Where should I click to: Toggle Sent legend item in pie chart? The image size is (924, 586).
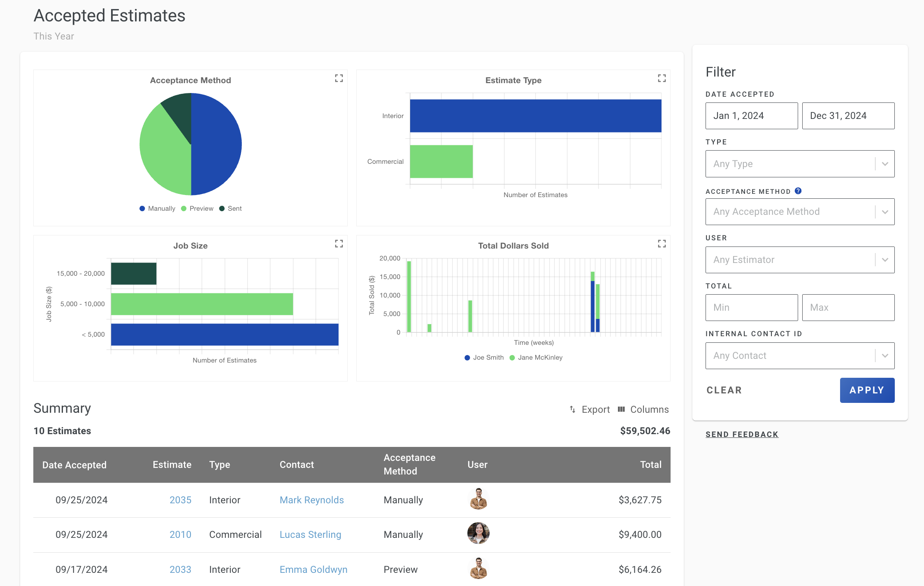(230, 209)
